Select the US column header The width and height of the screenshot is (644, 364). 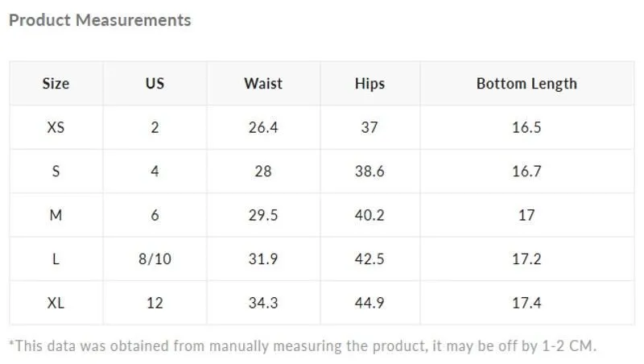(x=155, y=84)
